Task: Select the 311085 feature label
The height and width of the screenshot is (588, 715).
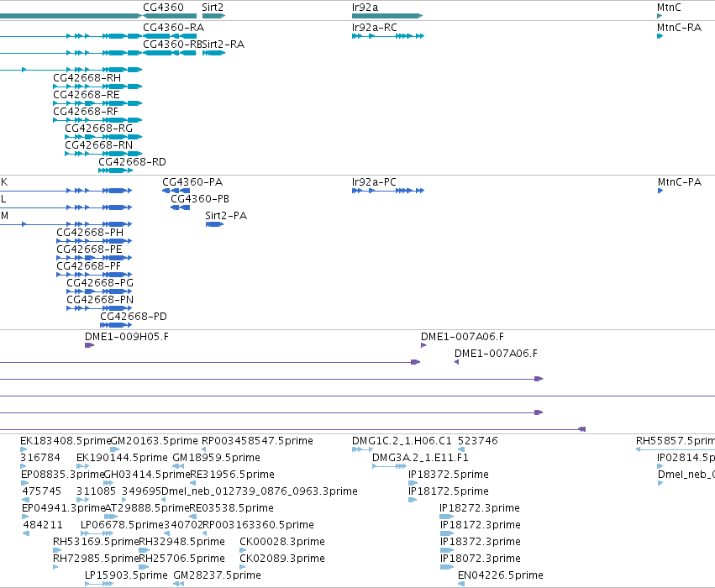Action: point(97,491)
